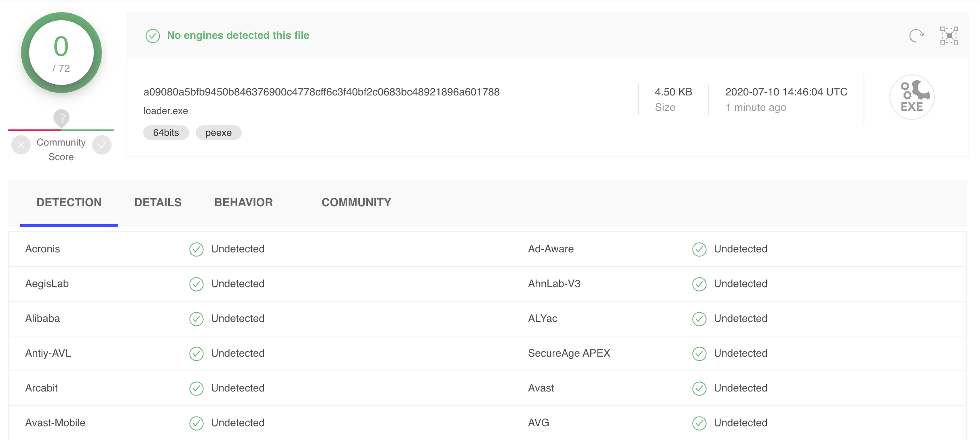Click the reanalyze refresh icon

[916, 36]
